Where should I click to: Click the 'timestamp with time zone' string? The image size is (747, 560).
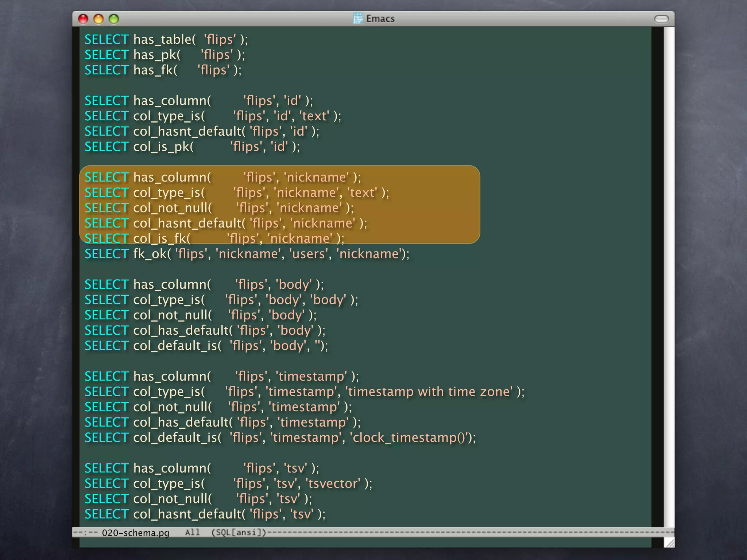[x=429, y=392]
